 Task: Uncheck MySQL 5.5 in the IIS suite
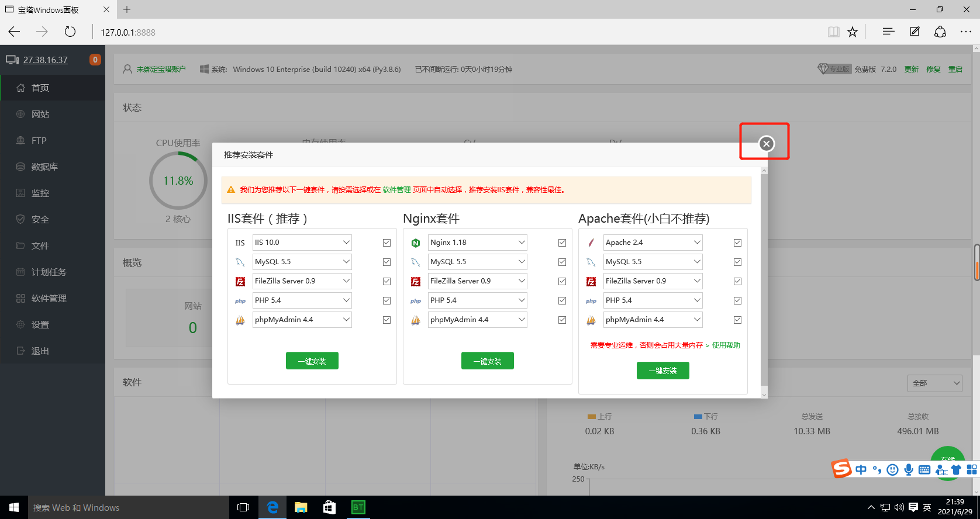pos(387,262)
